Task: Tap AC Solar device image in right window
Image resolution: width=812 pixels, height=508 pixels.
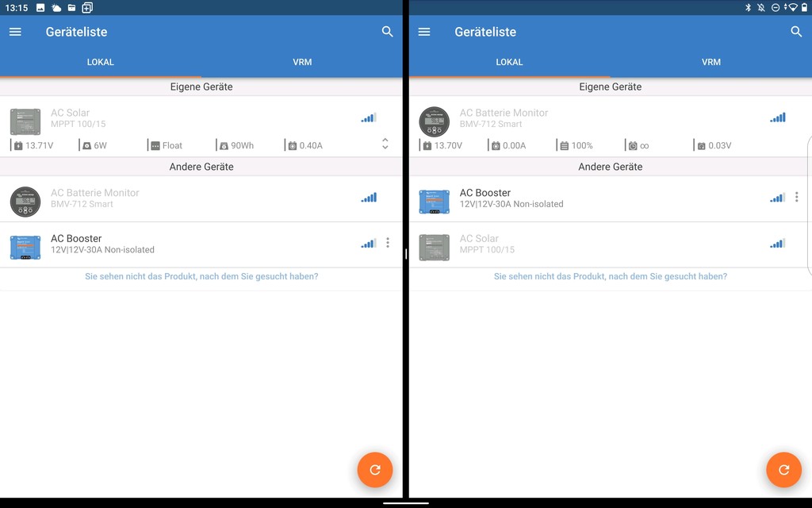Action: (434, 248)
